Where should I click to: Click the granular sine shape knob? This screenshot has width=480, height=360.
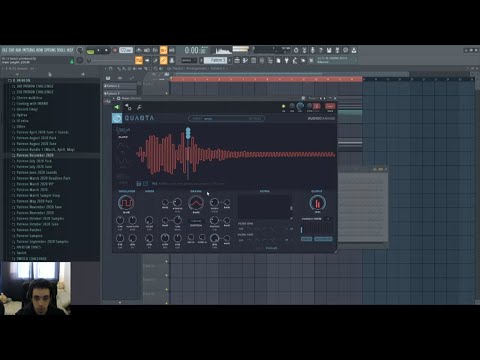coord(196,203)
